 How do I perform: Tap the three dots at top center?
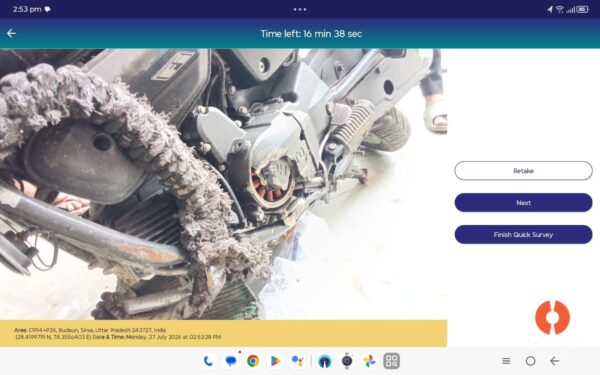tap(300, 9)
